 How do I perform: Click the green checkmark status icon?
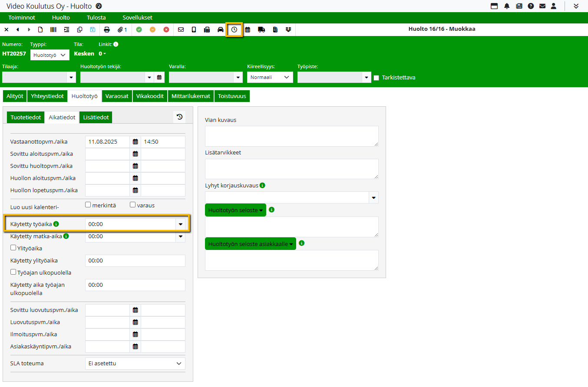[x=139, y=30]
